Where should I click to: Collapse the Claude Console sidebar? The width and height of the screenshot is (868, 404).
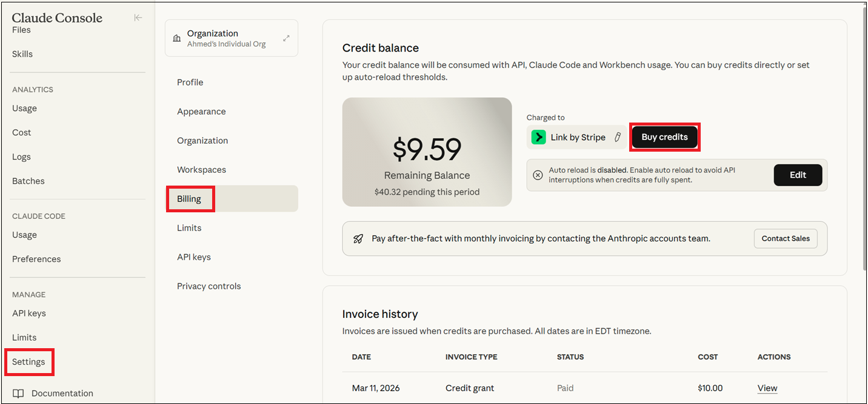(138, 18)
